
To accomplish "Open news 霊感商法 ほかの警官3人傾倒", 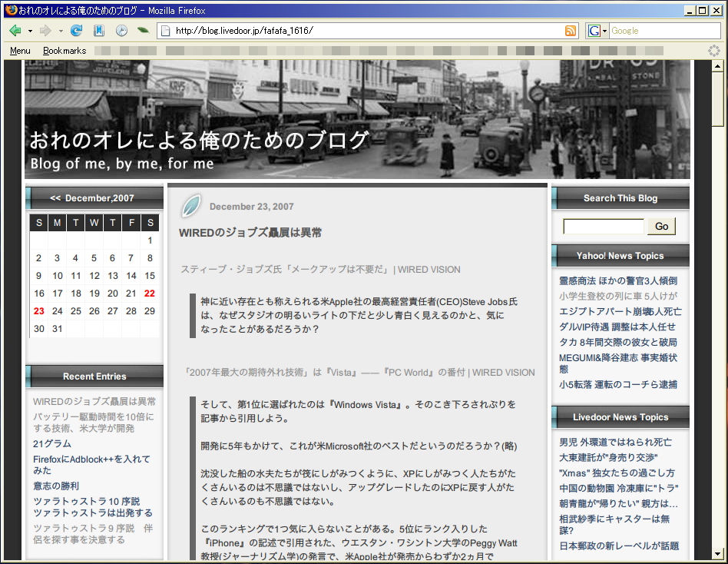I will [x=618, y=280].
